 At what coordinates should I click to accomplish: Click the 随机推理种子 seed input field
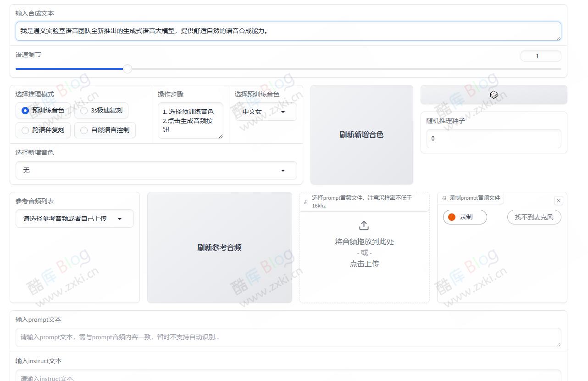coord(493,138)
